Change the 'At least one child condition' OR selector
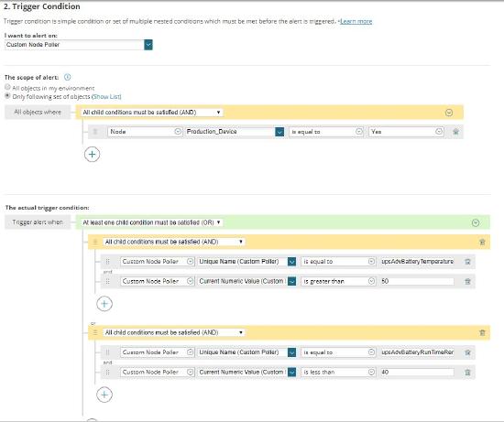Image resolution: width=504 pixels, height=422 pixels. (x=152, y=222)
